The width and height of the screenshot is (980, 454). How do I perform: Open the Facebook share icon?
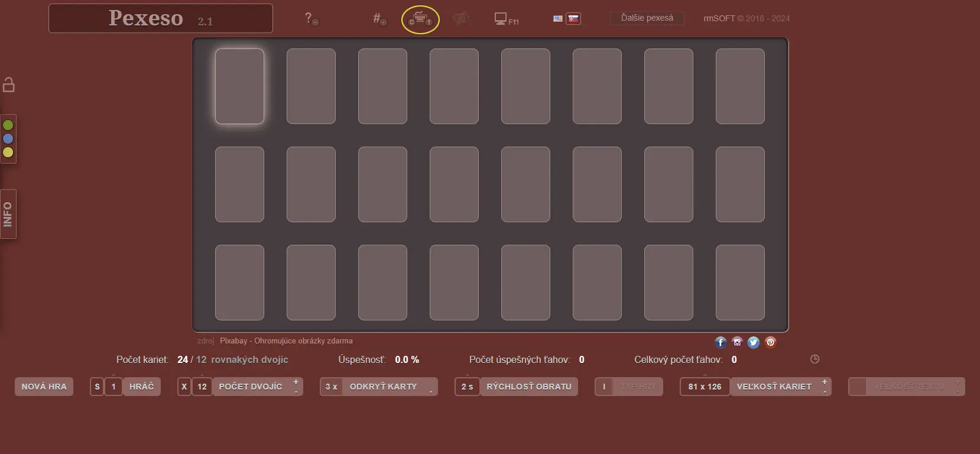coord(720,342)
